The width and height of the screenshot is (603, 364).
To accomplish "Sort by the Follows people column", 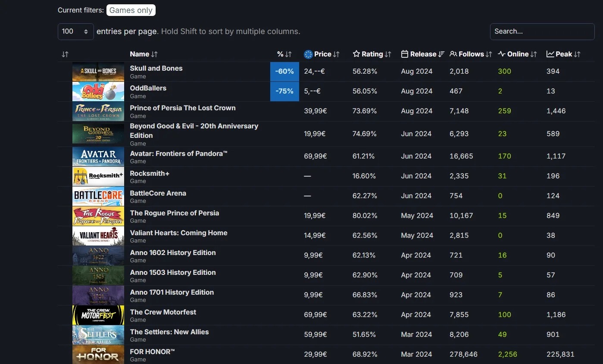I will [470, 54].
